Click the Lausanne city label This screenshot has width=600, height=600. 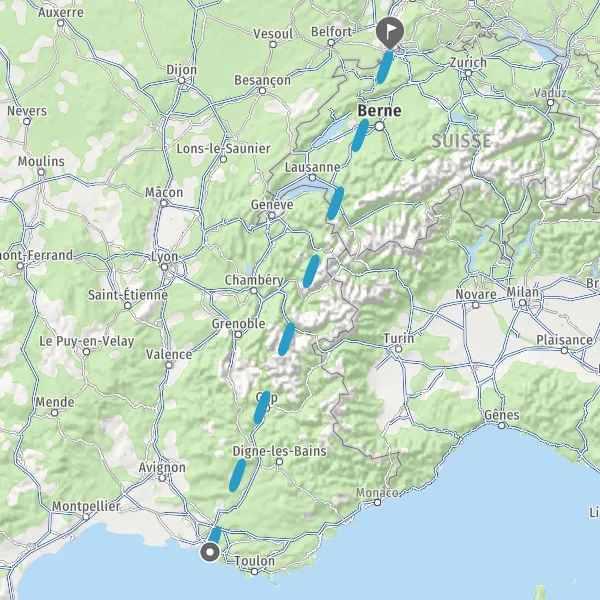313,167
